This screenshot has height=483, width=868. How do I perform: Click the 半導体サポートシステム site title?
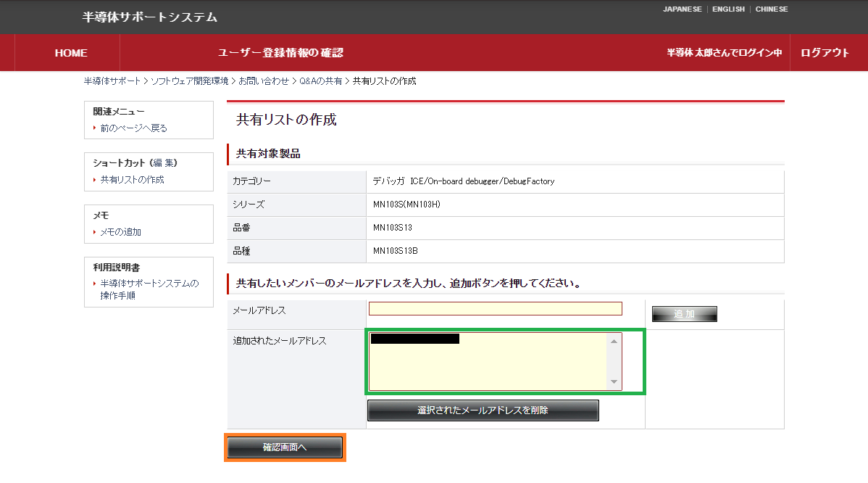[150, 17]
